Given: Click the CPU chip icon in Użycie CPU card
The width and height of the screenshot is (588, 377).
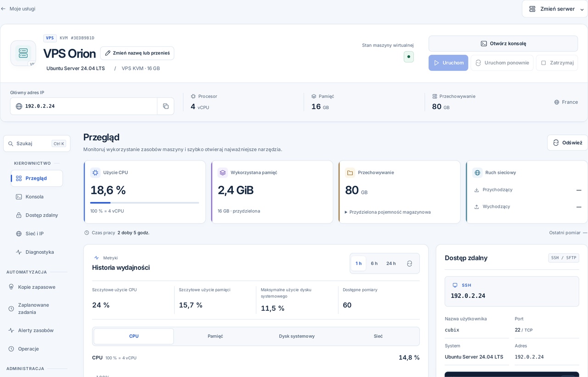Looking at the screenshot, I should (x=95, y=172).
